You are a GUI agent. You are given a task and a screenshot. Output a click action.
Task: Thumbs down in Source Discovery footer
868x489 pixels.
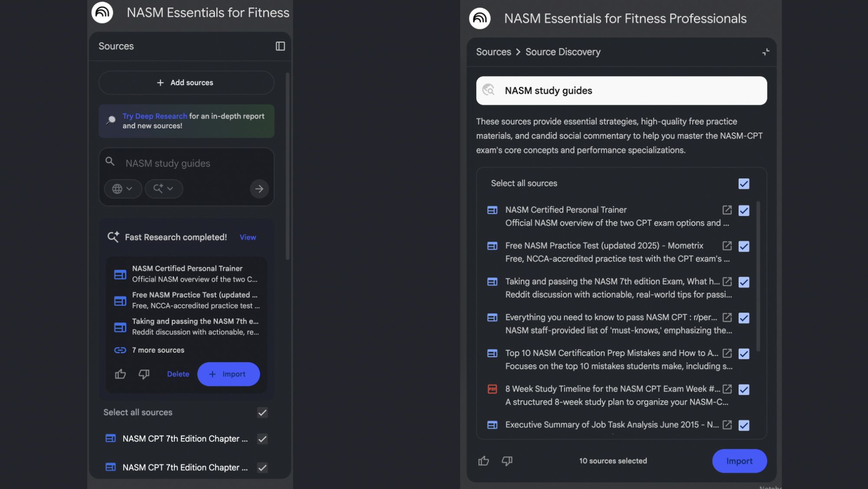[x=507, y=461]
